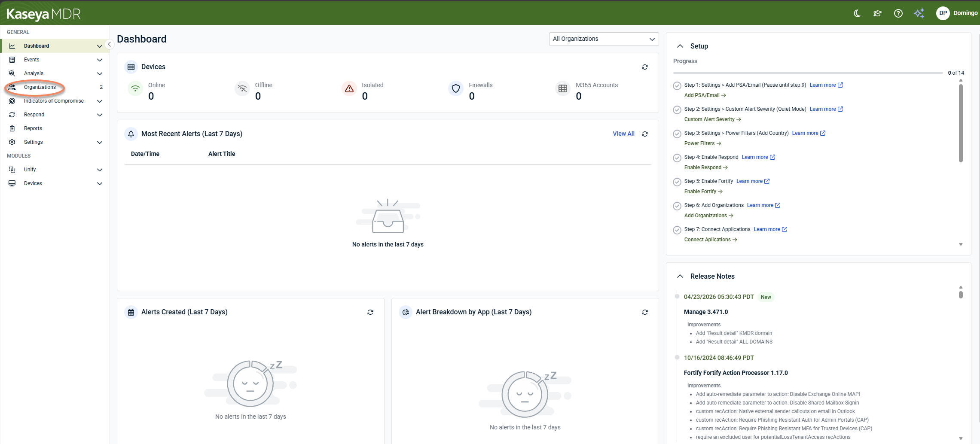Mark Step 6 Add Organizations complete
The width and height of the screenshot is (980, 444).
pyautogui.click(x=677, y=206)
